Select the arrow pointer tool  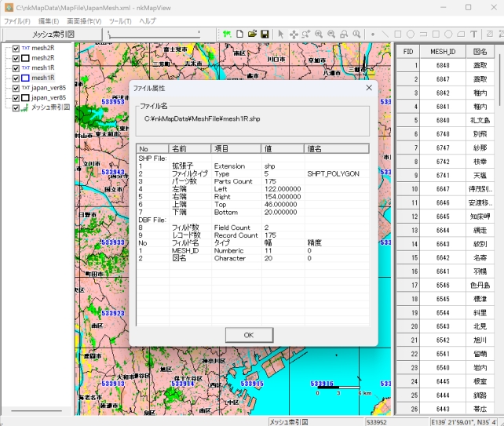[x=281, y=35]
